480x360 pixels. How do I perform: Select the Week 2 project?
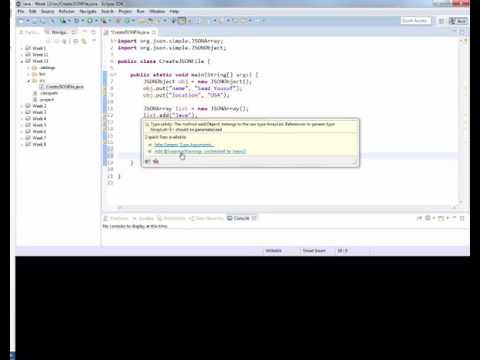tap(36, 106)
